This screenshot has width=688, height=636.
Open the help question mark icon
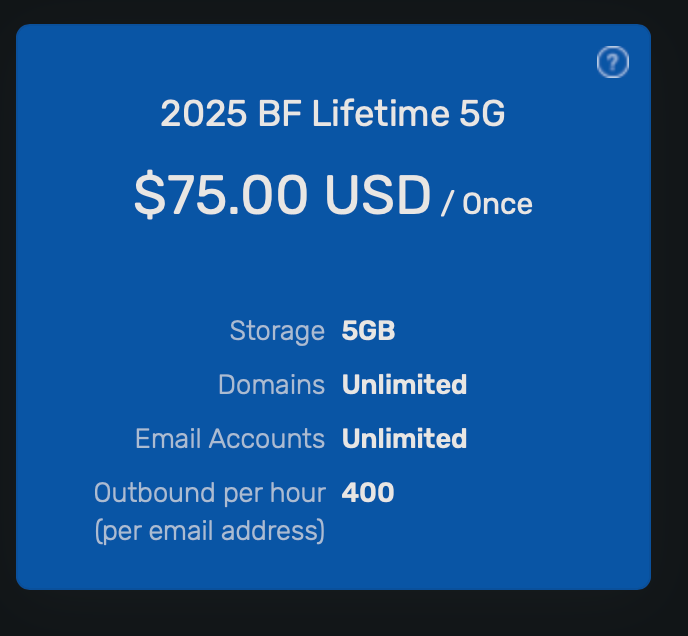pyautogui.click(x=612, y=63)
